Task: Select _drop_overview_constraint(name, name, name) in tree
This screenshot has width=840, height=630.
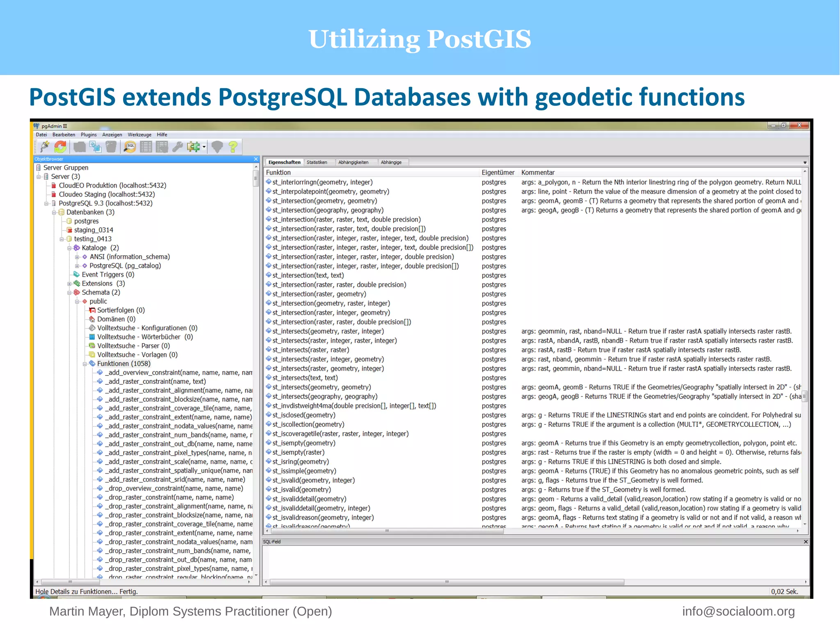Action: click(174, 488)
